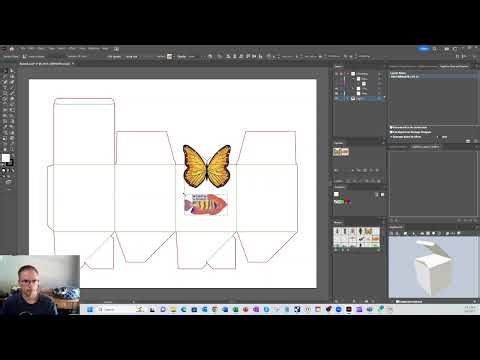The width and height of the screenshot is (480, 360).
Task: Open the Edit Toolbar ellipsis icon
Action: click(9, 189)
